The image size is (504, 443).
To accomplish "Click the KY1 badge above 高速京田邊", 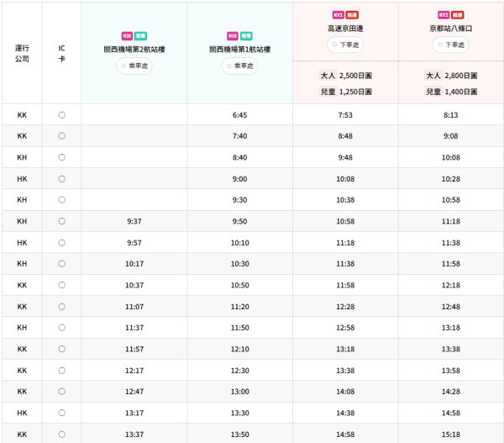I will 339,15.
